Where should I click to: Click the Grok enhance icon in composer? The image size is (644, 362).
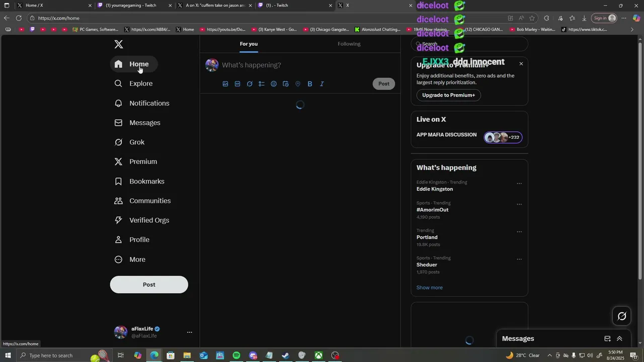(x=250, y=84)
